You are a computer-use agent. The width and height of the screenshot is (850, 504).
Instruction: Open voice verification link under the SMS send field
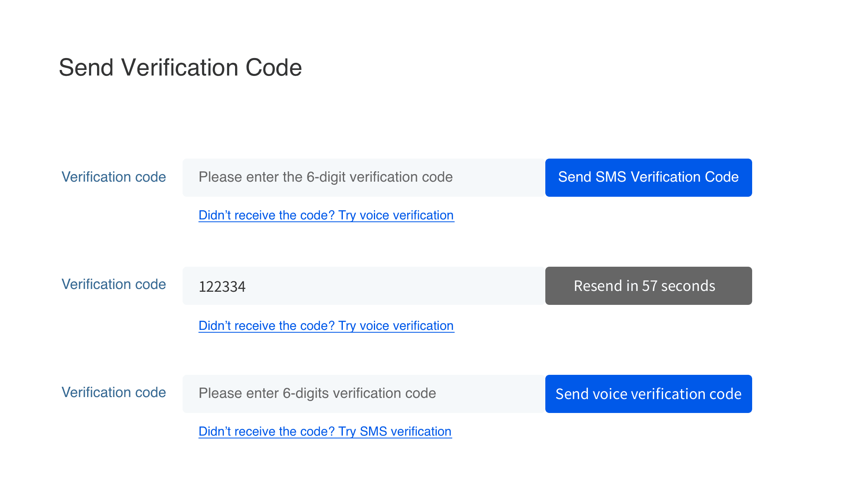326,215
